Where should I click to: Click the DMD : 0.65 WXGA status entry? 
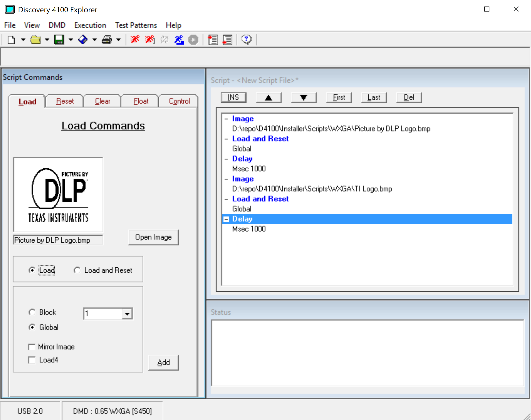click(113, 411)
